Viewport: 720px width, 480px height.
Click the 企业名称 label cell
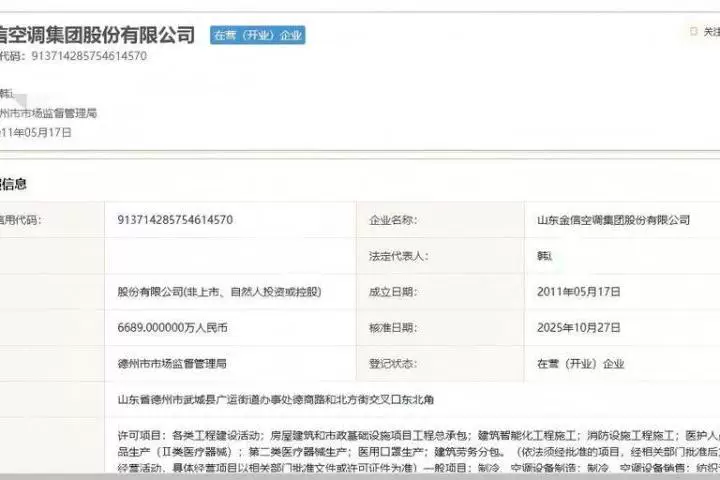(x=393, y=220)
